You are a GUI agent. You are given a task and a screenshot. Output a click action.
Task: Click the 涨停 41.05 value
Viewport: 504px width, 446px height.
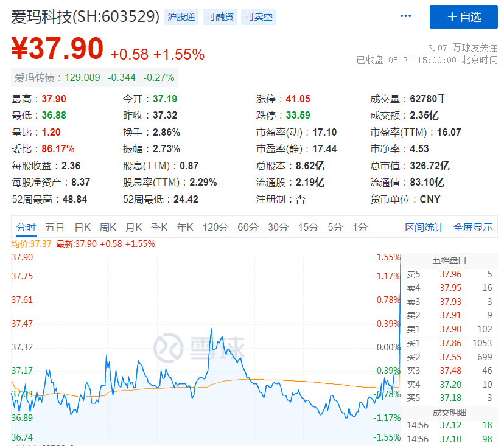pyautogui.click(x=298, y=99)
